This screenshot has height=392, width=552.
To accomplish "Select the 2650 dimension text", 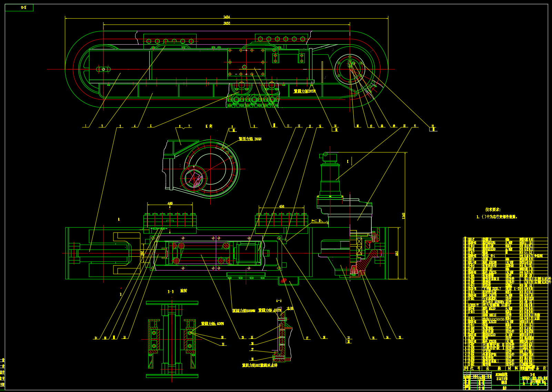I will (227, 23).
